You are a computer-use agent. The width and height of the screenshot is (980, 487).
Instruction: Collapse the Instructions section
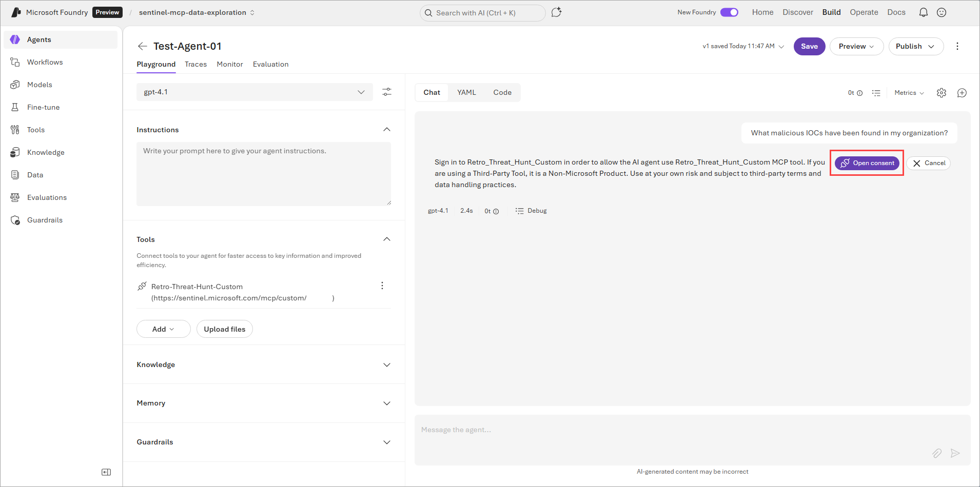[x=387, y=130]
